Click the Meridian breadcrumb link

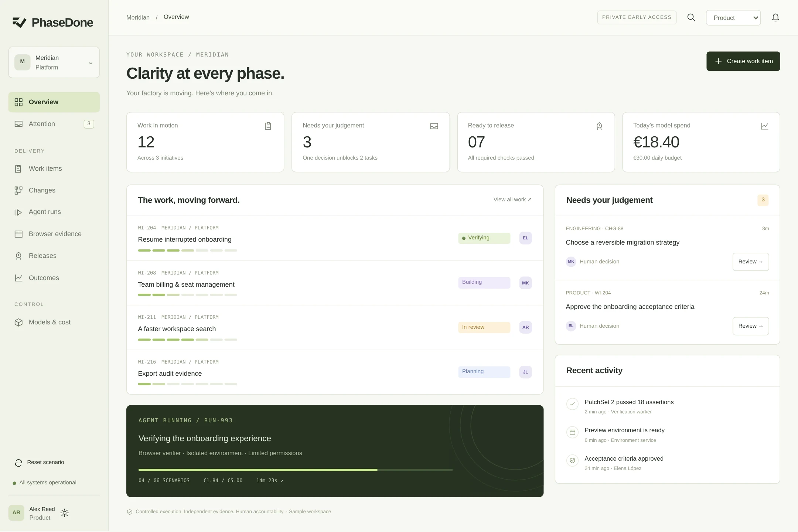(x=138, y=17)
